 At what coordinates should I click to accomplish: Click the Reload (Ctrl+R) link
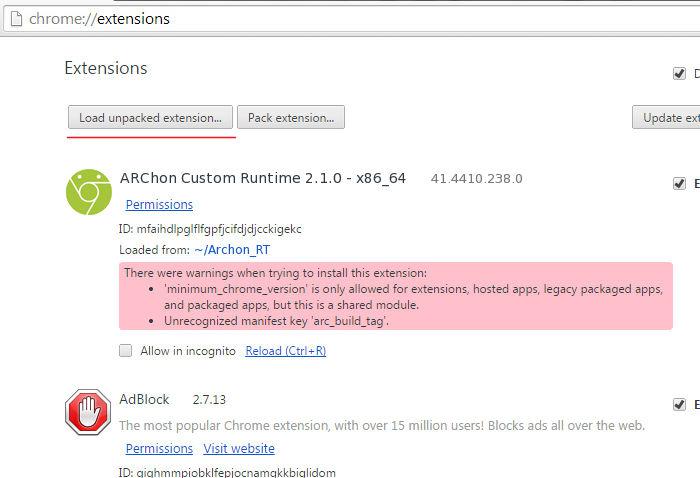click(x=286, y=351)
